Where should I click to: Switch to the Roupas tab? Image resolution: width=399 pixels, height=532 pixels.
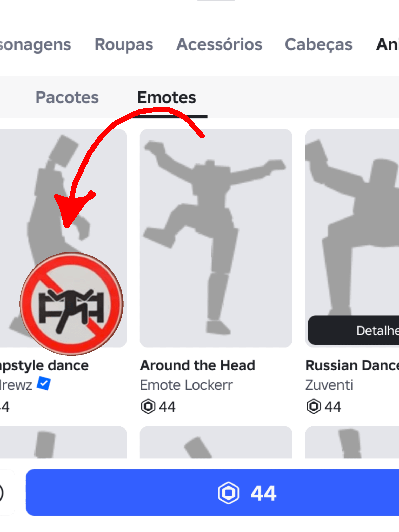pyautogui.click(x=124, y=45)
